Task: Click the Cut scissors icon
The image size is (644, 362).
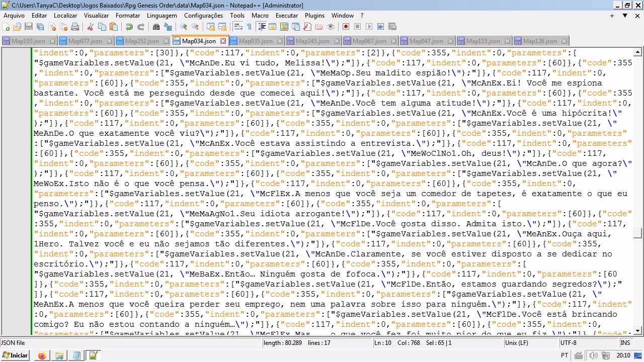Action: click(91, 27)
